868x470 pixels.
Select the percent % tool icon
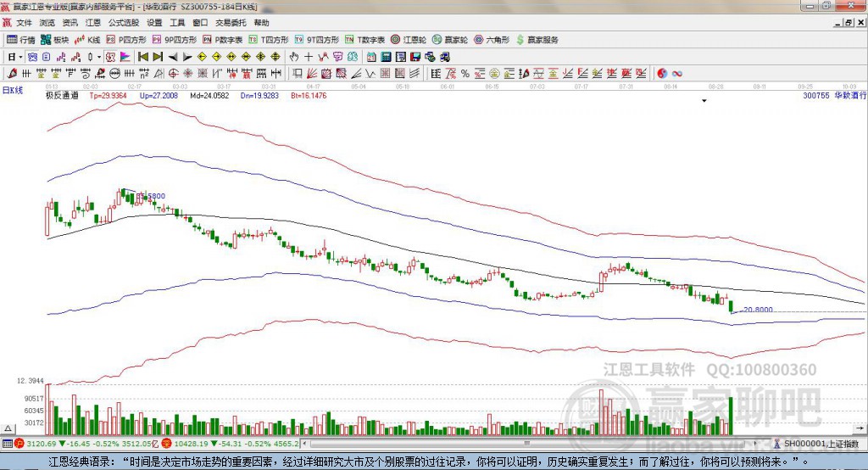465,73
